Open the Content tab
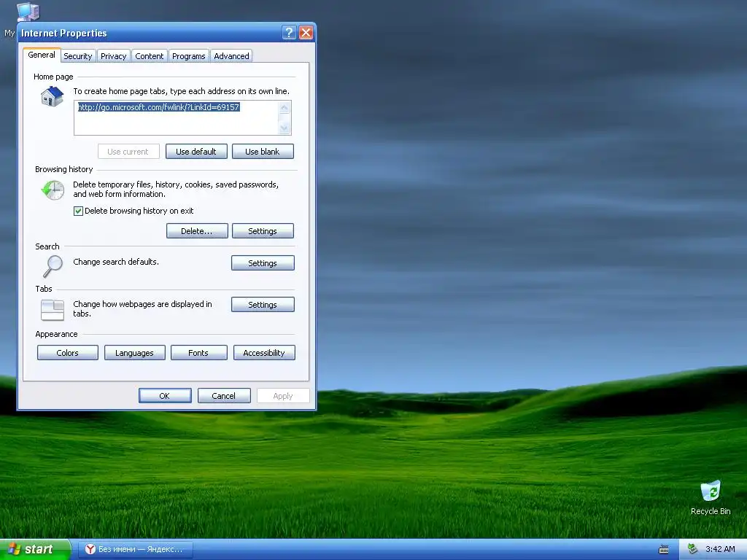Screen dimensions: 747x560 [149, 55]
